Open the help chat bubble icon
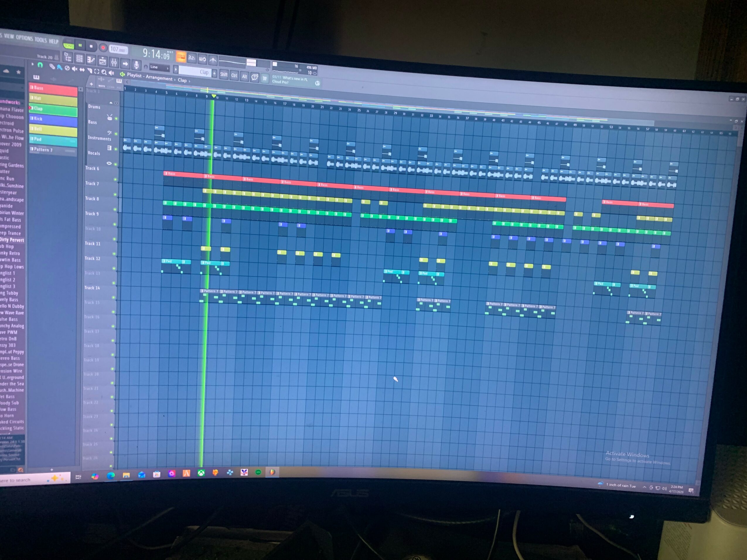Viewport: 747px width, 560px height. pos(255,77)
